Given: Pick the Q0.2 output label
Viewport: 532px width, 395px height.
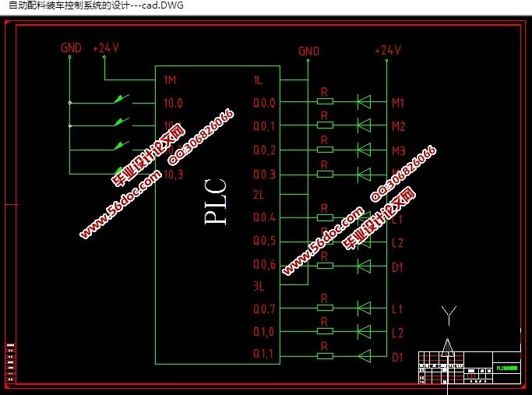Looking at the screenshot, I should pyautogui.click(x=264, y=150).
